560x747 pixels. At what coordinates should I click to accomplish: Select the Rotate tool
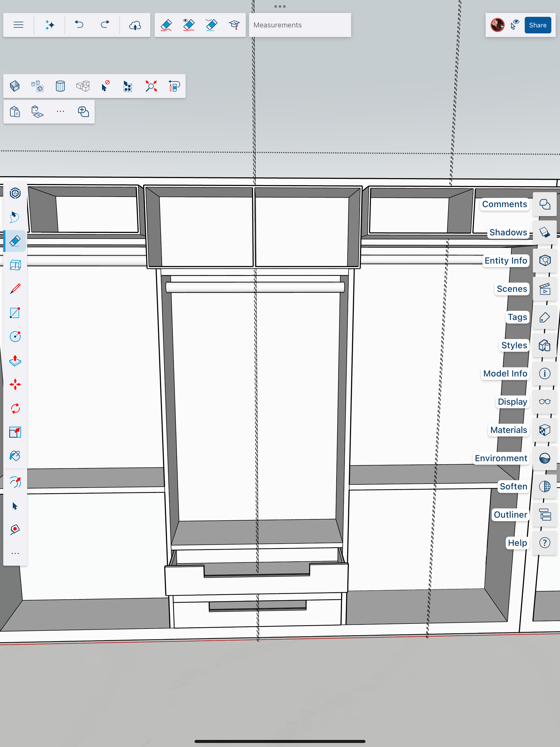pyautogui.click(x=15, y=408)
